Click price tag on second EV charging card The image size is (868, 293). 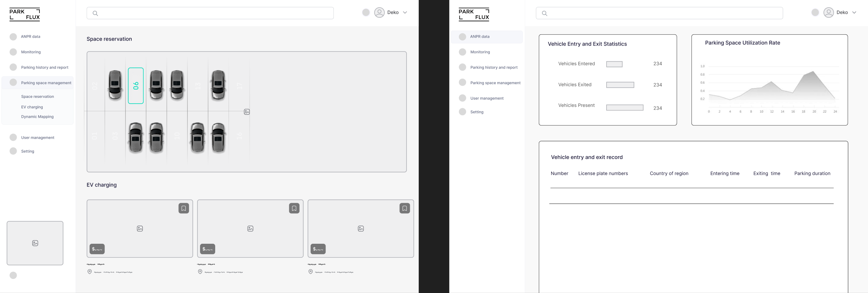click(208, 249)
